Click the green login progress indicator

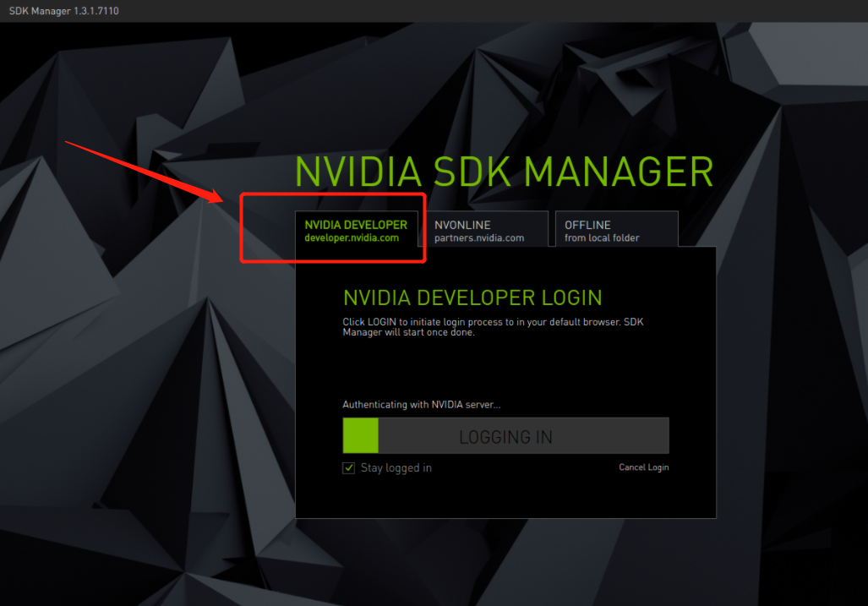[x=360, y=436]
